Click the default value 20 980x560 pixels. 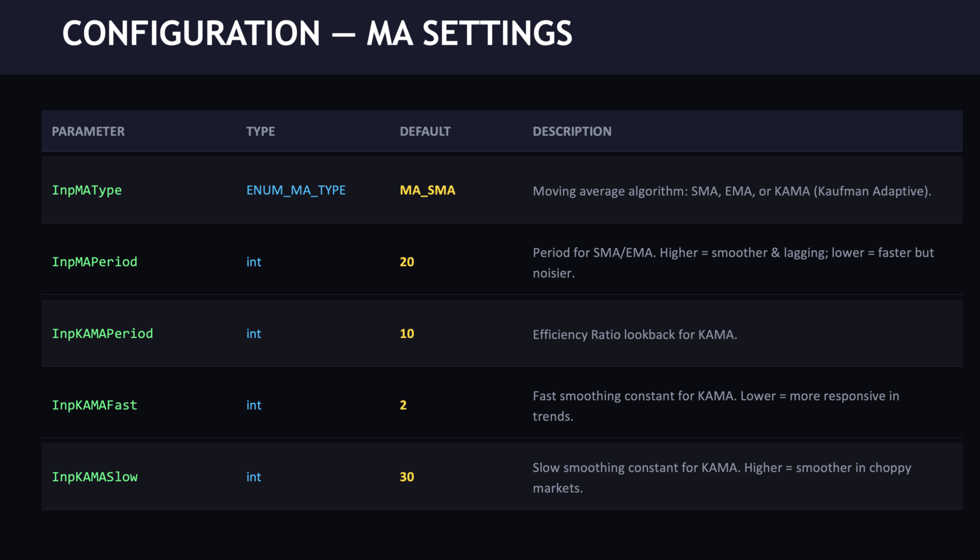point(407,262)
